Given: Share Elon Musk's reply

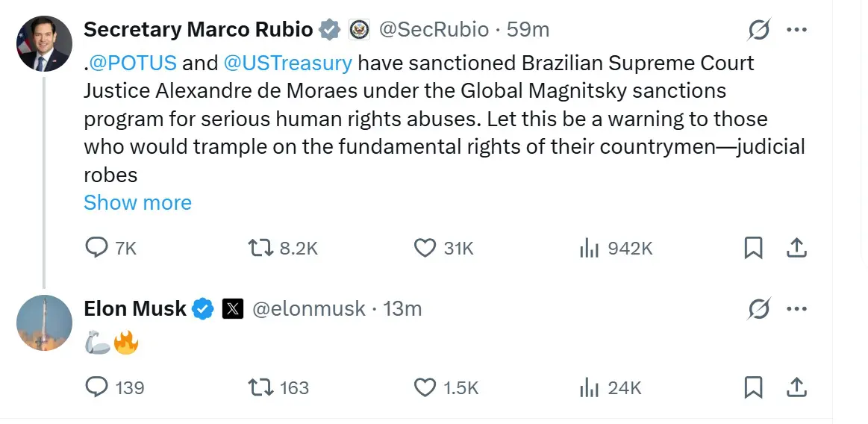Looking at the screenshot, I should [796, 387].
